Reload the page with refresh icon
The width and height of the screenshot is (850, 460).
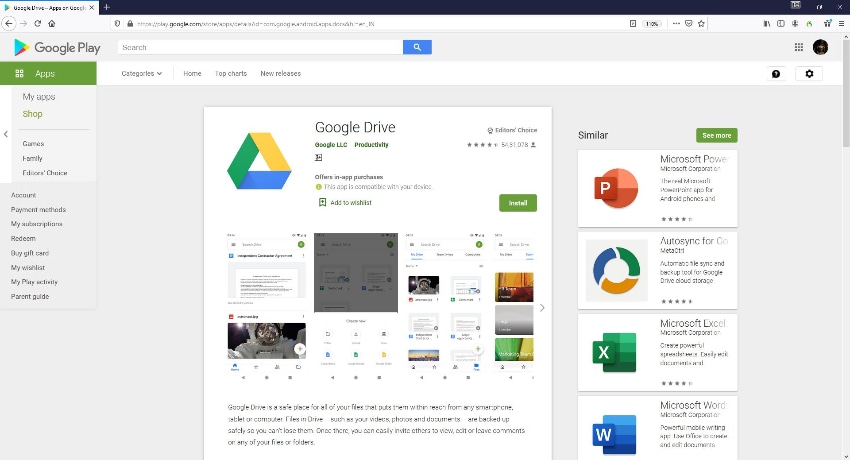pyautogui.click(x=37, y=23)
